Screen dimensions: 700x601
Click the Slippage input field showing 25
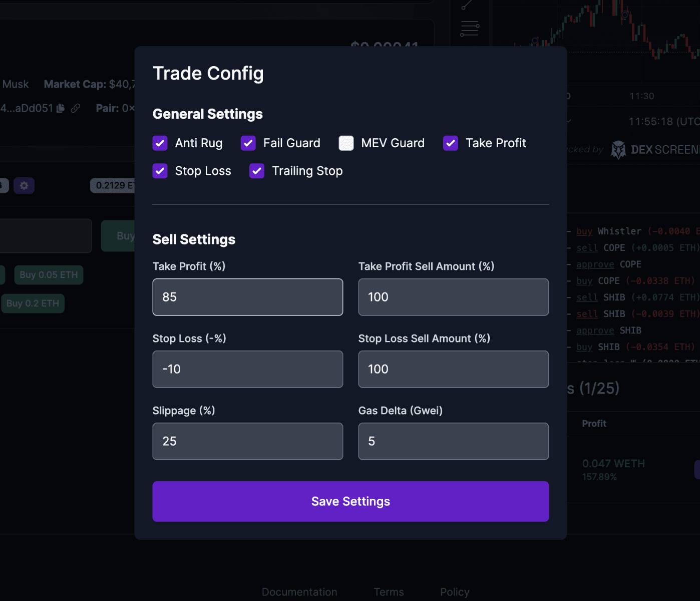point(247,441)
